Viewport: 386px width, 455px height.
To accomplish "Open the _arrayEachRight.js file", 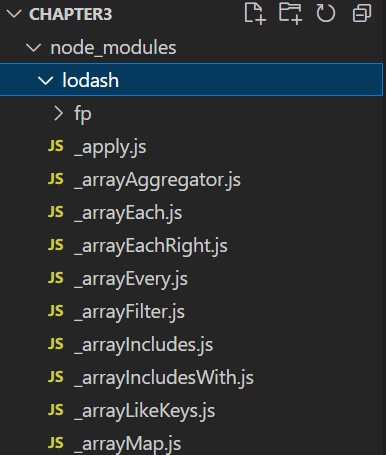I will 151,246.
